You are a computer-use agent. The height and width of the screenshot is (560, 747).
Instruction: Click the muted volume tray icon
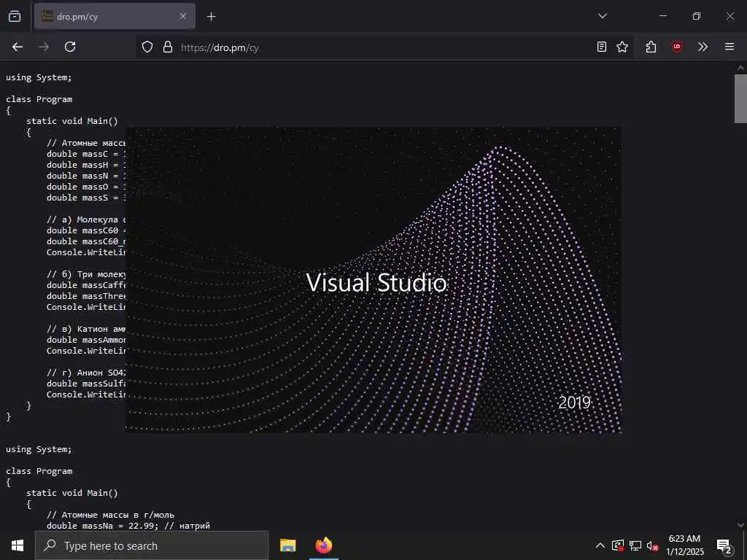click(653, 545)
